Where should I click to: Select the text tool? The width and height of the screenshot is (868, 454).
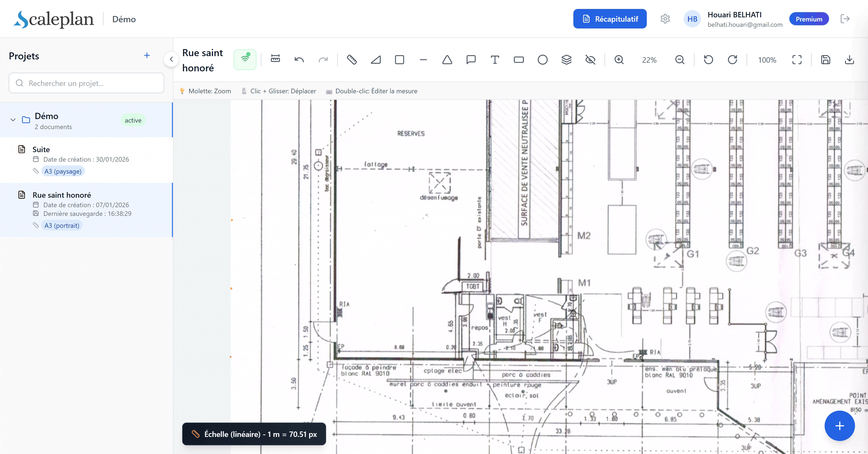(495, 60)
